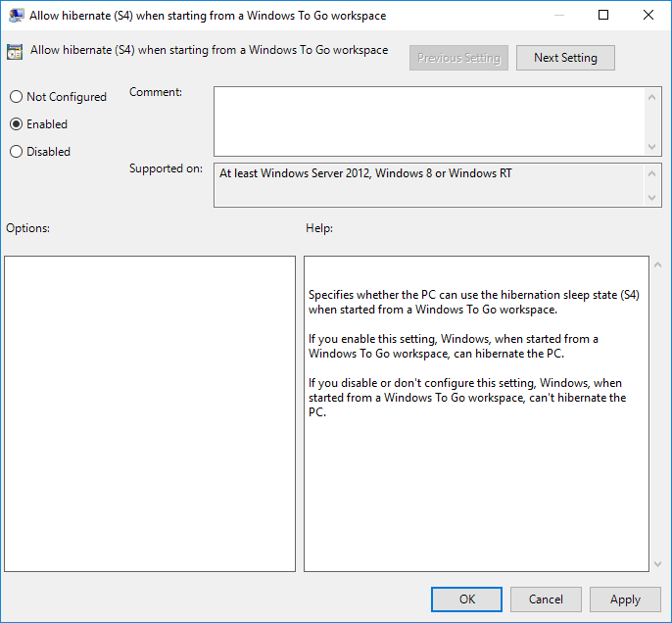The image size is (672, 623).
Task: Click the Supported on text 'At least Windows Server 2012'
Action: (x=295, y=173)
